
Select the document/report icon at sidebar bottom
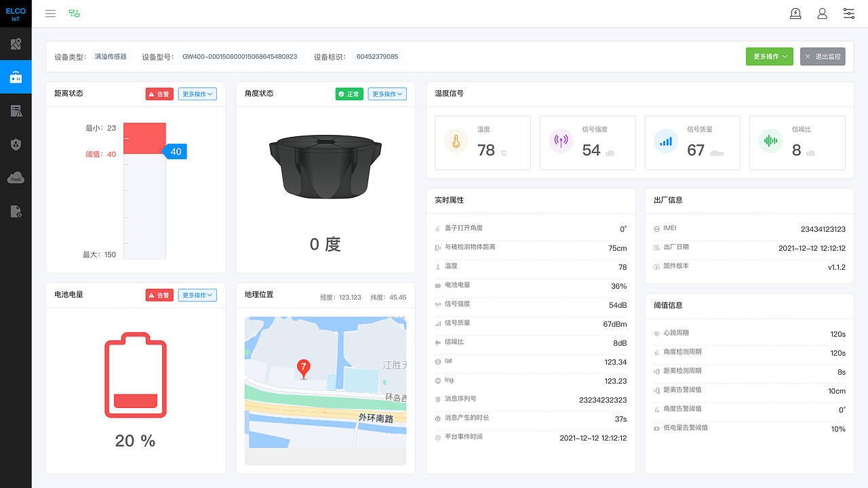(x=16, y=211)
